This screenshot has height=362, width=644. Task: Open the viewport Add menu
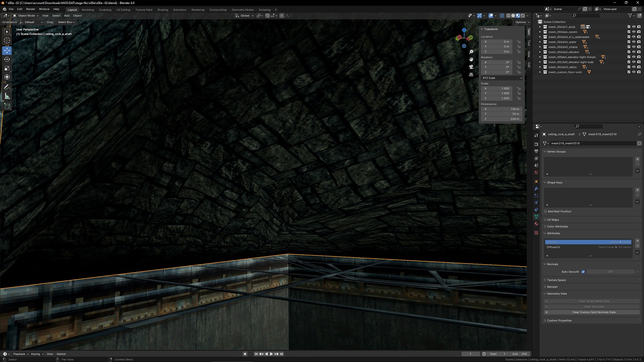pyautogui.click(x=67, y=15)
